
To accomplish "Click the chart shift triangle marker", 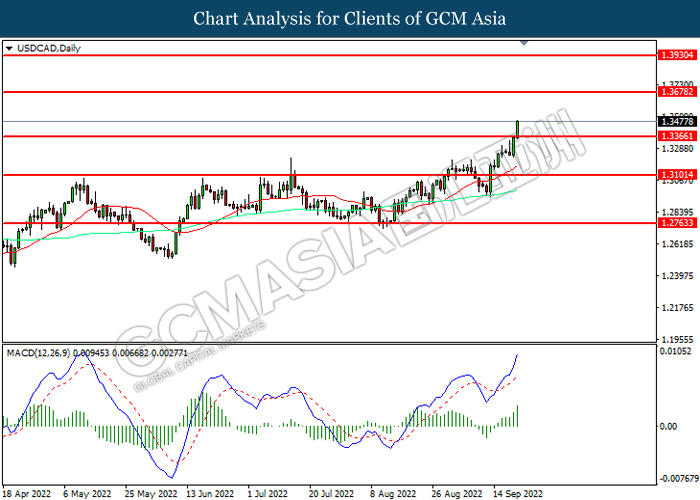I will [524, 43].
